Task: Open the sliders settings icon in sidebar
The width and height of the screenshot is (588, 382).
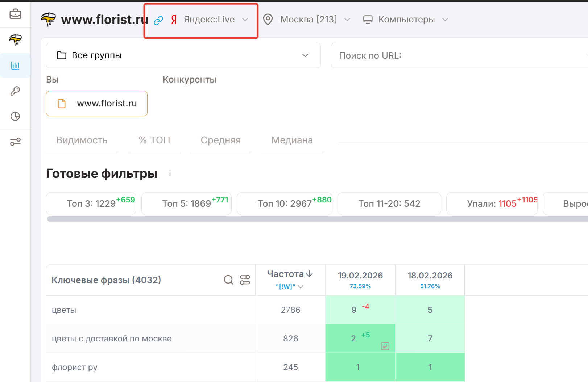Action: (x=15, y=142)
